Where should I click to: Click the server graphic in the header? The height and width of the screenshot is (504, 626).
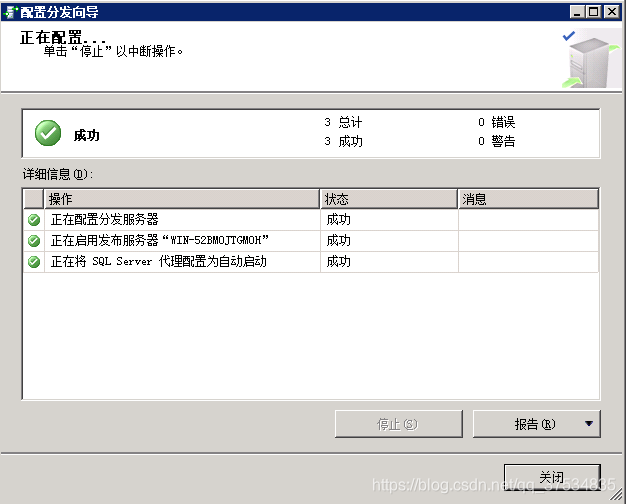[x=592, y=60]
